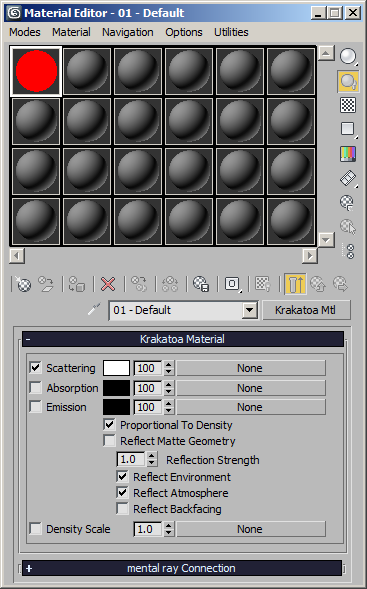Uncheck Reflect Environment checkbox
This screenshot has height=589, width=367.
[122, 476]
